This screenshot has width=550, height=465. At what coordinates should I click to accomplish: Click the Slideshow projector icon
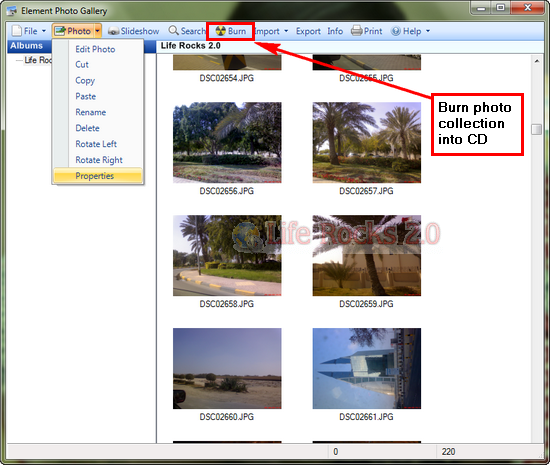[x=113, y=31]
